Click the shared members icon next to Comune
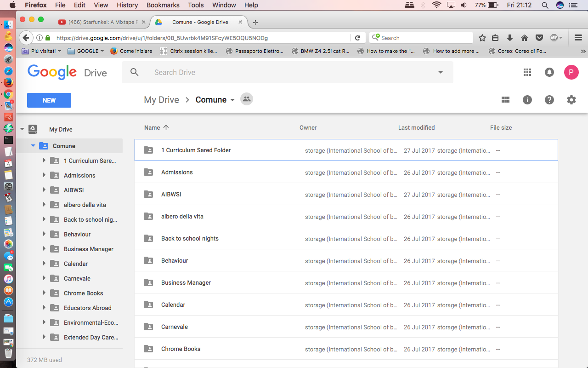The image size is (588, 368). [247, 99]
